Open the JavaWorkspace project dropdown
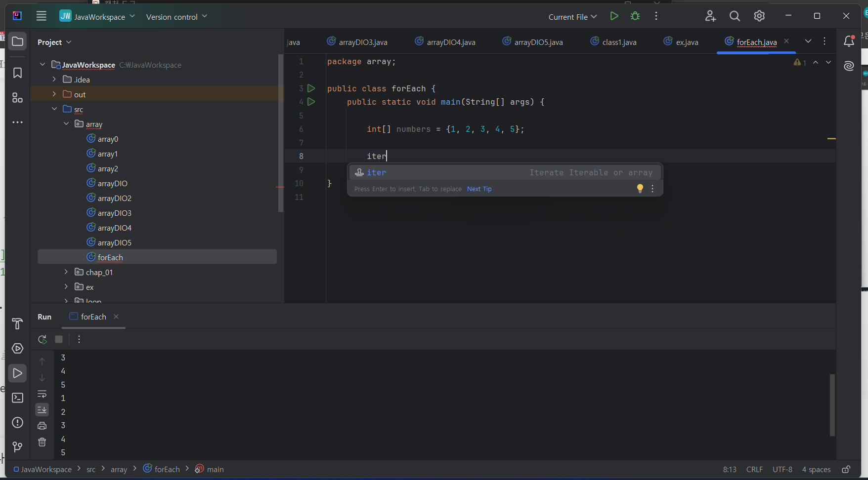The width and height of the screenshot is (868, 480). point(97,16)
